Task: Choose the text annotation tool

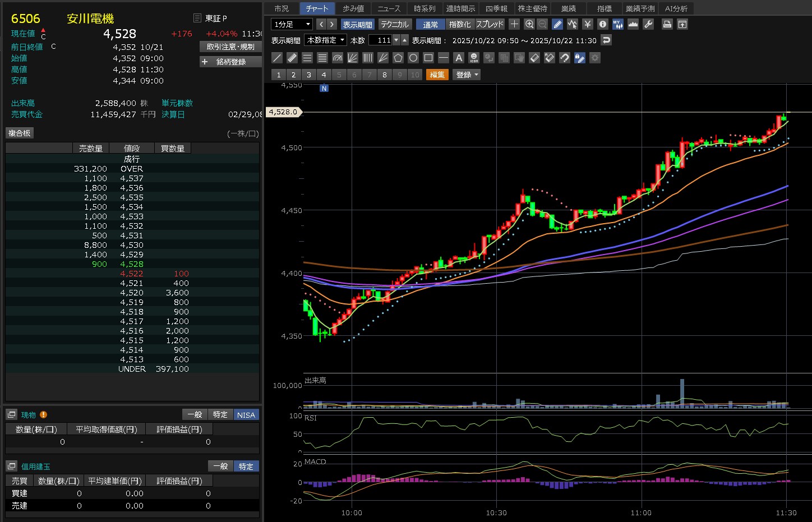Action: (459, 58)
